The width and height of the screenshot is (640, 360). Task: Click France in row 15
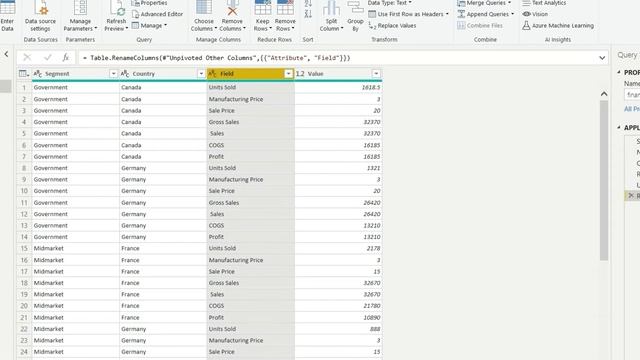(x=130, y=248)
